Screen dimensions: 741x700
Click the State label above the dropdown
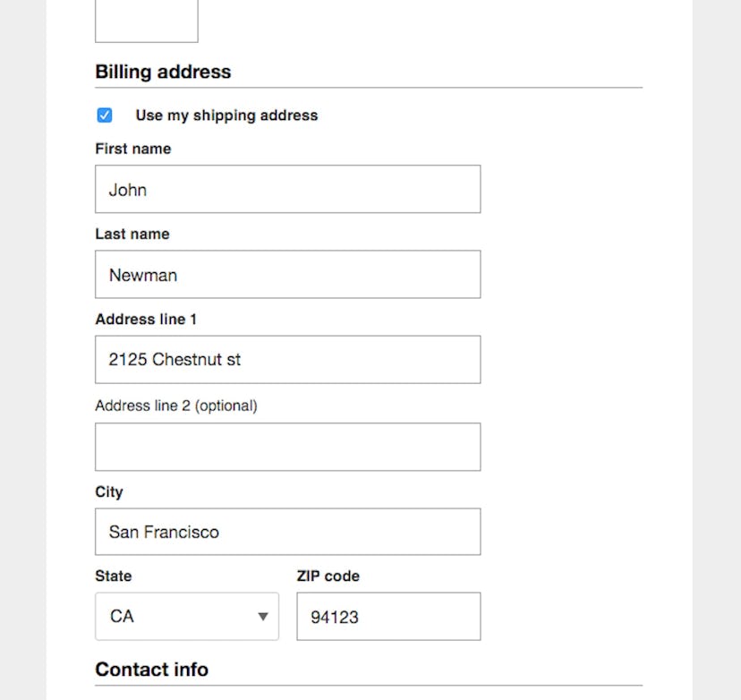coord(113,576)
